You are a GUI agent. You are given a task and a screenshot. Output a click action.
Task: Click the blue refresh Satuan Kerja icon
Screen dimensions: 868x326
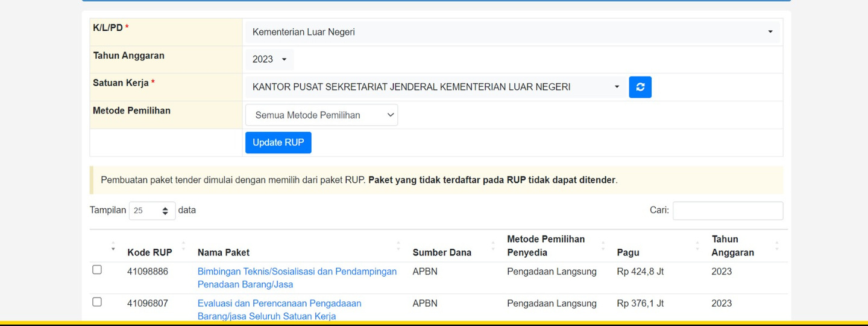(x=640, y=87)
